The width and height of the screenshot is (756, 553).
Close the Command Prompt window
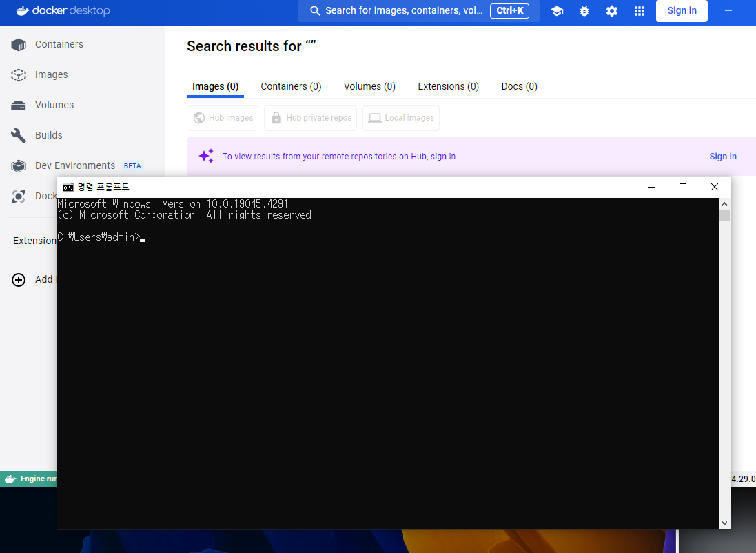(x=715, y=188)
